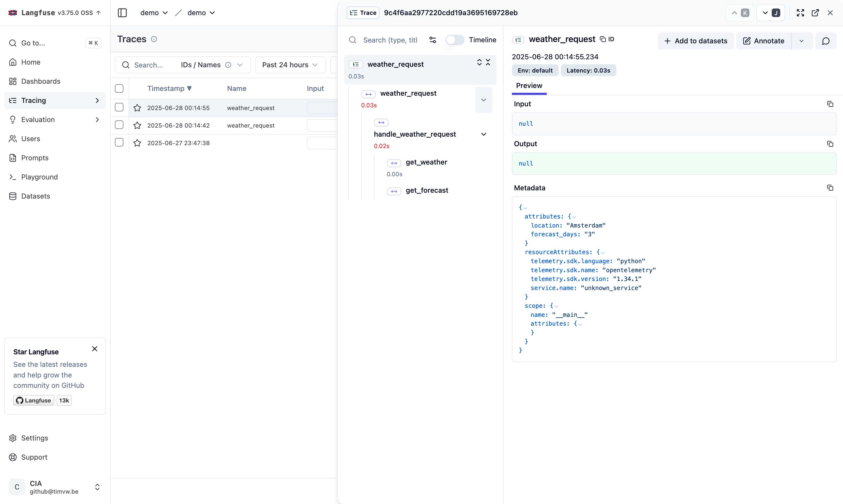Expand all nodes in trace tree
Image resolution: width=843 pixels, height=504 pixels.
479,62
